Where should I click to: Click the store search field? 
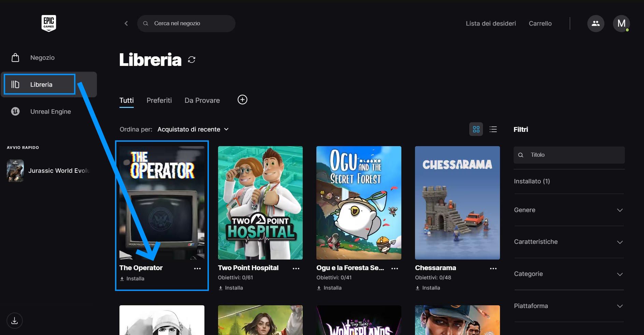point(186,23)
